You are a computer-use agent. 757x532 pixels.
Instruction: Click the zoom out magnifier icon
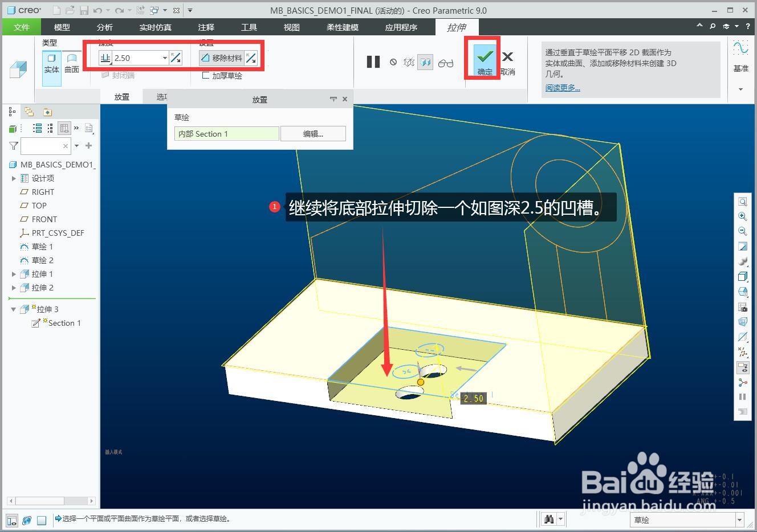742,231
